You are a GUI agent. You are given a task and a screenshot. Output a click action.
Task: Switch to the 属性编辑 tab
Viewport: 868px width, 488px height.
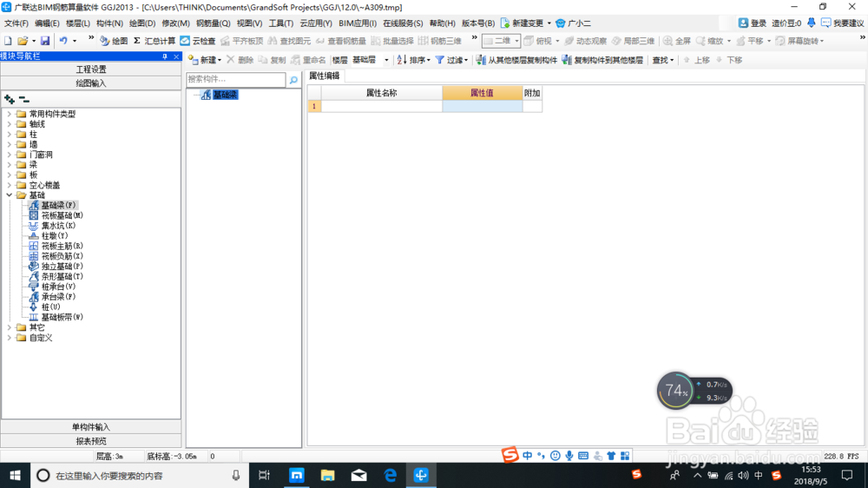click(325, 76)
